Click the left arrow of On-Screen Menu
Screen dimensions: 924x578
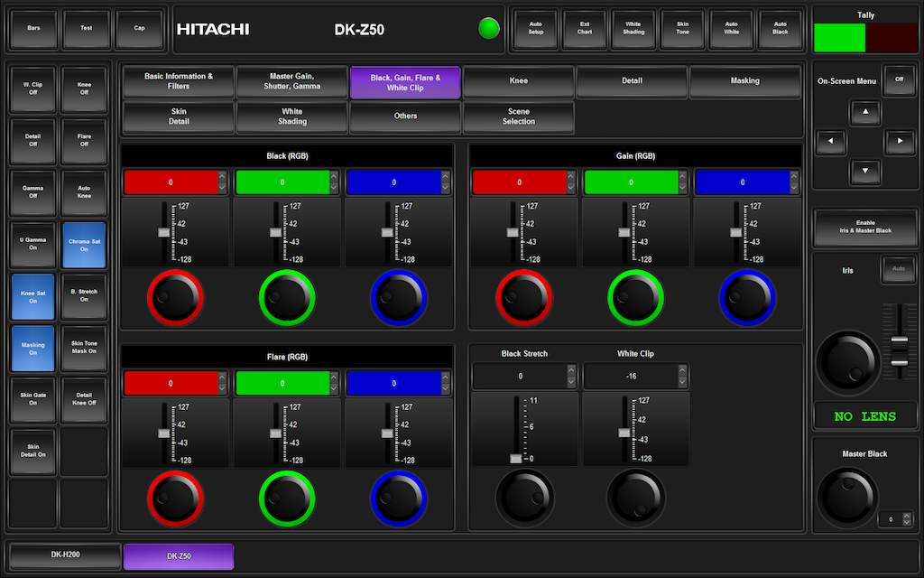[831, 142]
